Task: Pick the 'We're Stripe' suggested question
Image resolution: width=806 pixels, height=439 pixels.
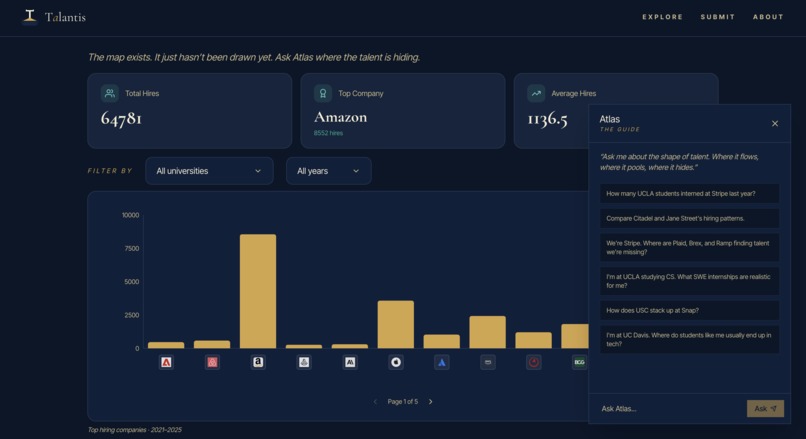Action: point(689,247)
